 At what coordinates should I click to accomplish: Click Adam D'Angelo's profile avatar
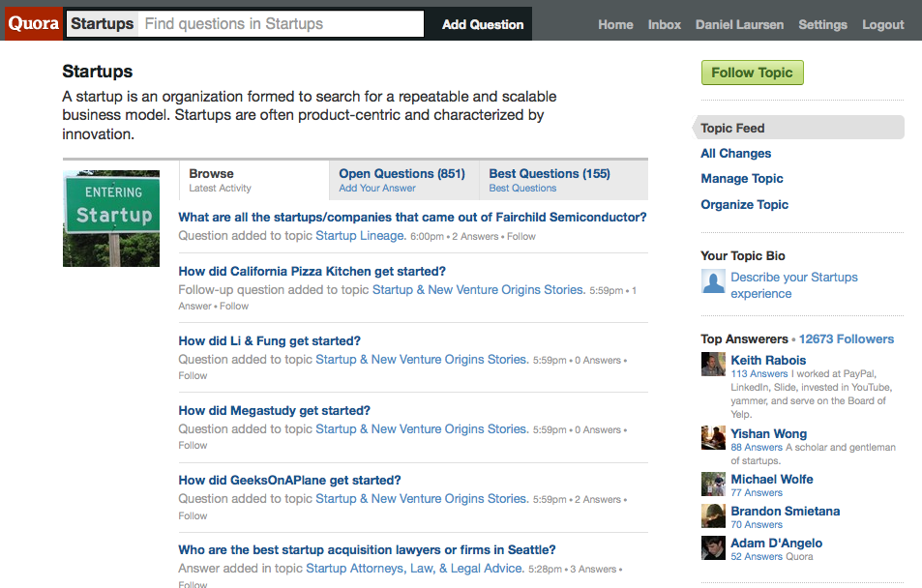point(713,547)
